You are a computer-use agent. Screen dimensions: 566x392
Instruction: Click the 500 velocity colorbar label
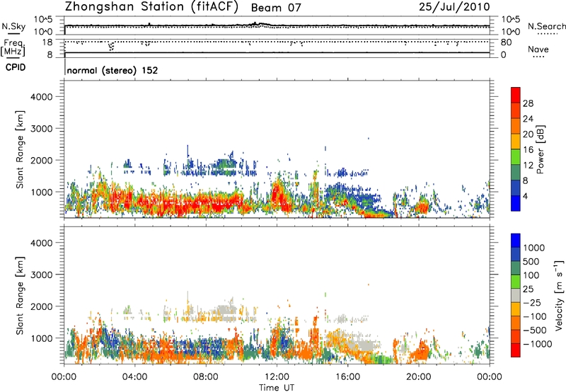(x=531, y=262)
